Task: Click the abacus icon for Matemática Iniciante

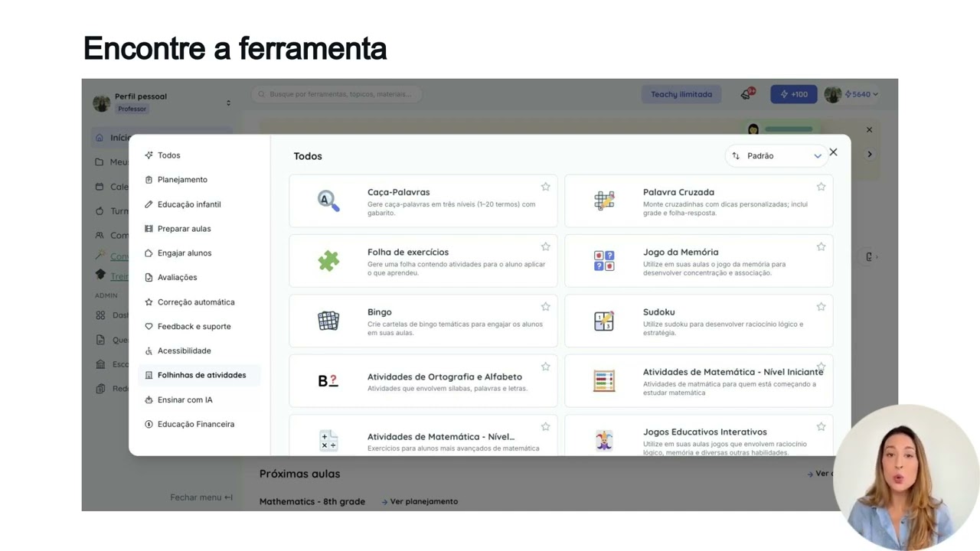Action: coord(604,380)
